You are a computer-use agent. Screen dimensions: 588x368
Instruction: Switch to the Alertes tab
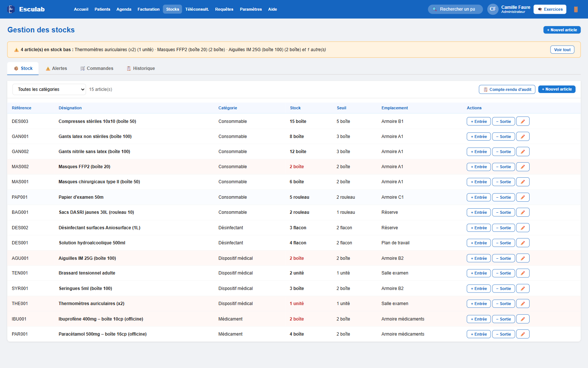pyautogui.click(x=57, y=68)
